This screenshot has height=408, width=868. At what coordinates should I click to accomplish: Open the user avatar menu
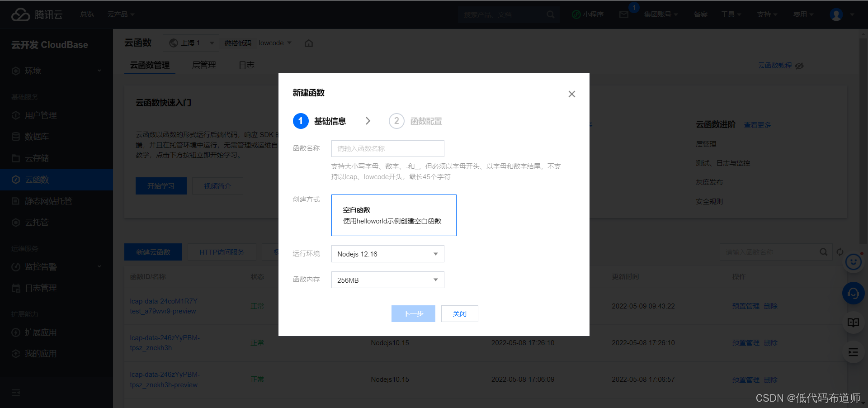click(836, 14)
